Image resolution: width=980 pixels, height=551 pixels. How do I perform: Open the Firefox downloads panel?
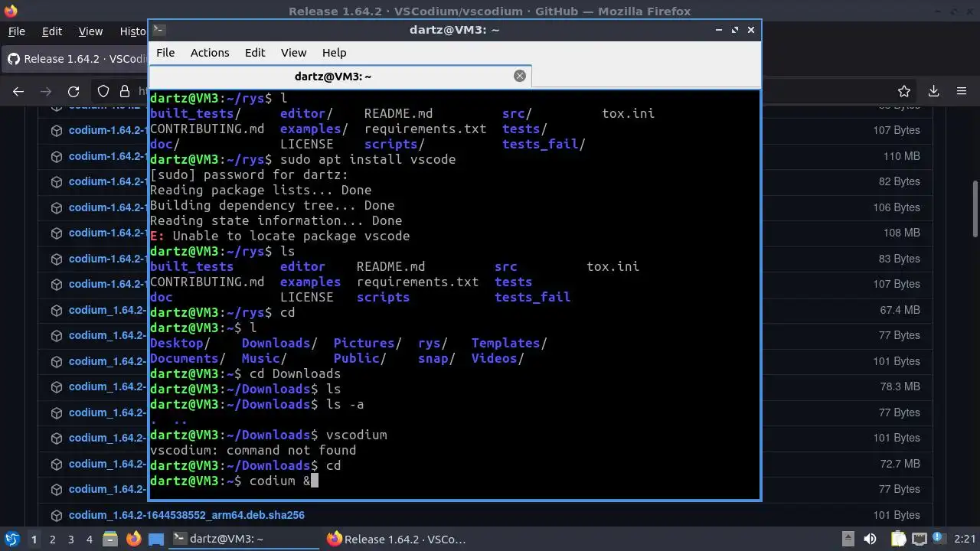[933, 91]
